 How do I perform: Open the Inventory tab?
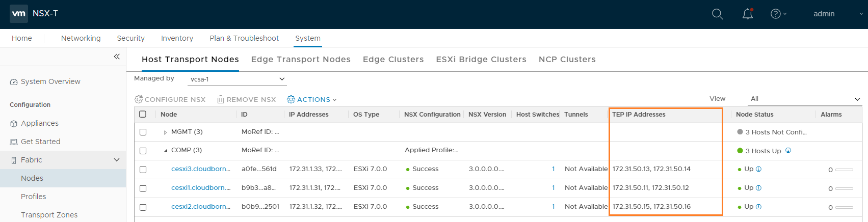[177, 38]
